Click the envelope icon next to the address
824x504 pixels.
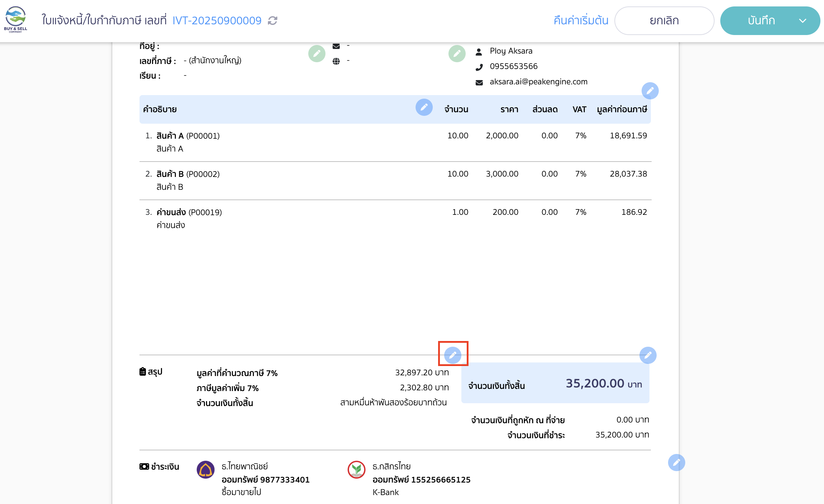[336, 46]
